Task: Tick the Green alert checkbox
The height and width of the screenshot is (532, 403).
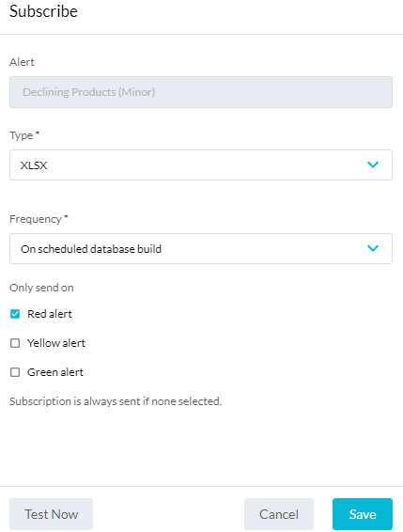Action: pyautogui.click(x=15, y=372)
